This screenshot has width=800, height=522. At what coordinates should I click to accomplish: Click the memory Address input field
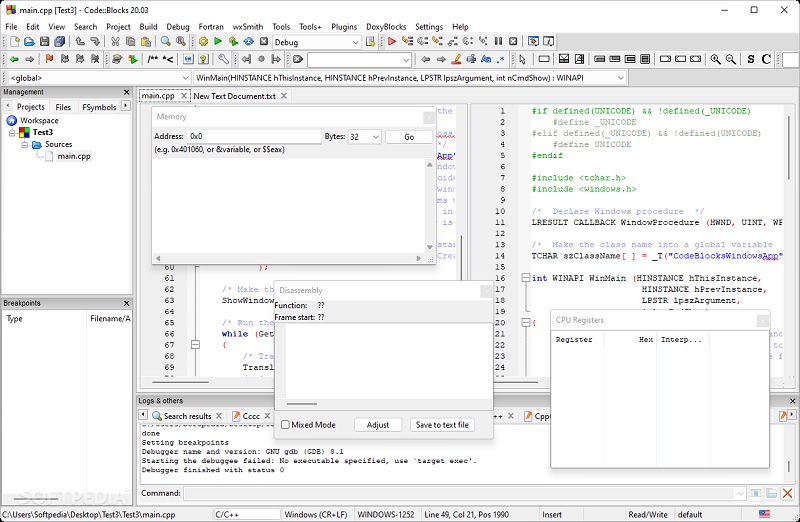(253, 137)
